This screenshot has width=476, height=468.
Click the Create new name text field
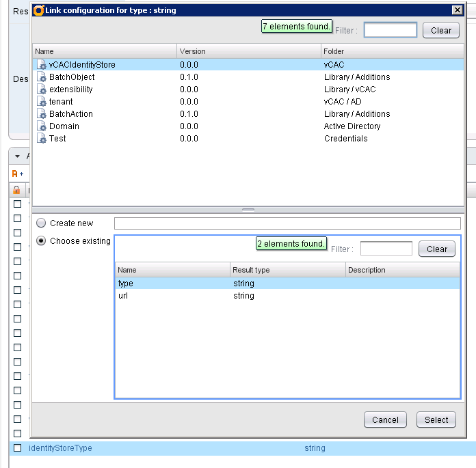[x=287, y=223]
